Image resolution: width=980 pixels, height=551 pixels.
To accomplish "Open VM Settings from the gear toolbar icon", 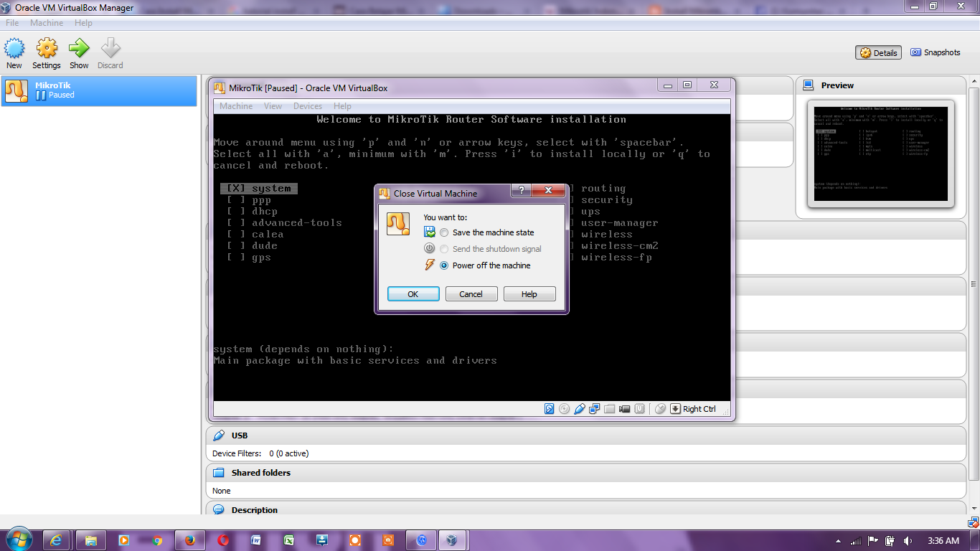I will 47,54.
